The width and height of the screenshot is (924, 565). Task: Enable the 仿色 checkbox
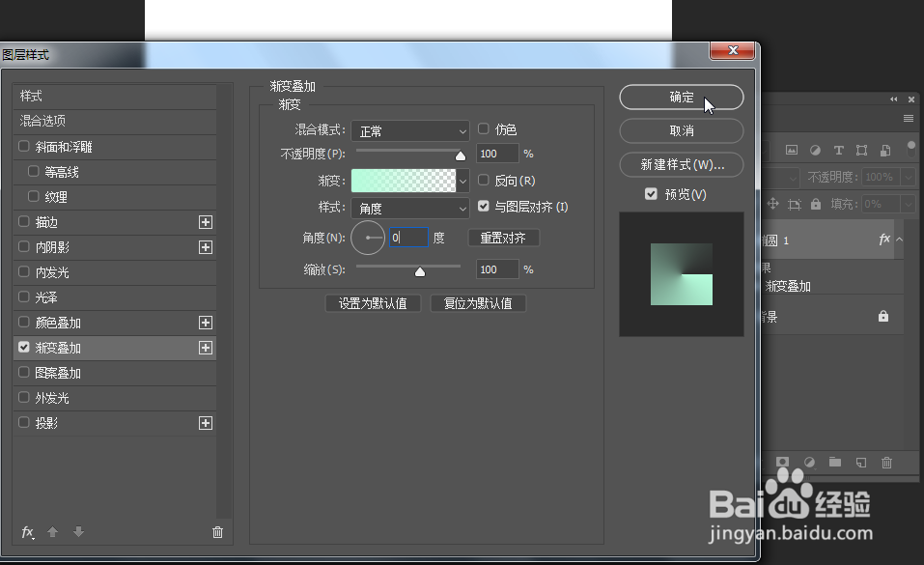483,128
